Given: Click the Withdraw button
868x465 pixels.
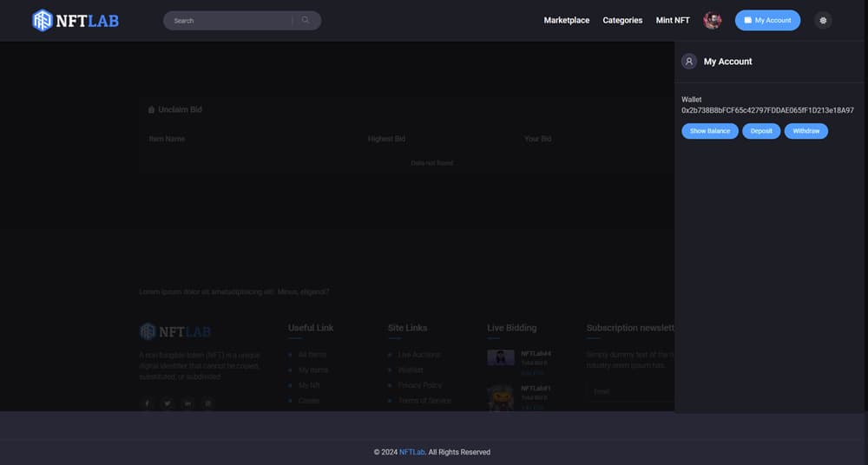Looking at the screenshot, I should [x=806, y=131].
